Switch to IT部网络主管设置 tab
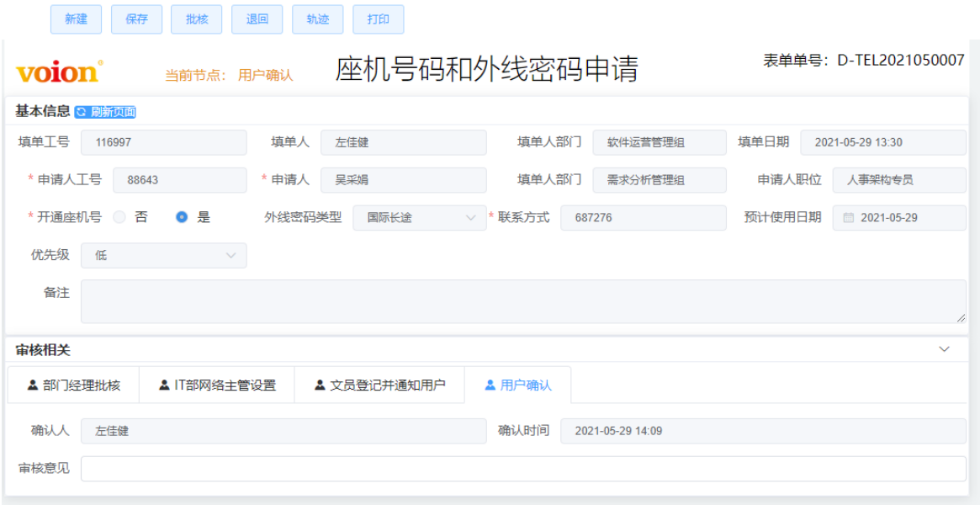Image resolution: width=980 pixels, height=505 pixels. pos(216,385)
